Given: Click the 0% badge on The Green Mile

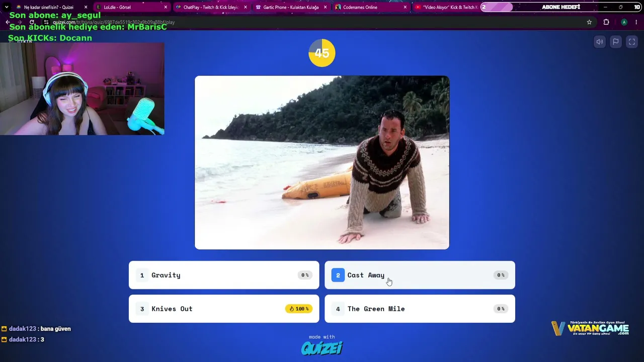Looking at the screenshot, I should 501,309.
